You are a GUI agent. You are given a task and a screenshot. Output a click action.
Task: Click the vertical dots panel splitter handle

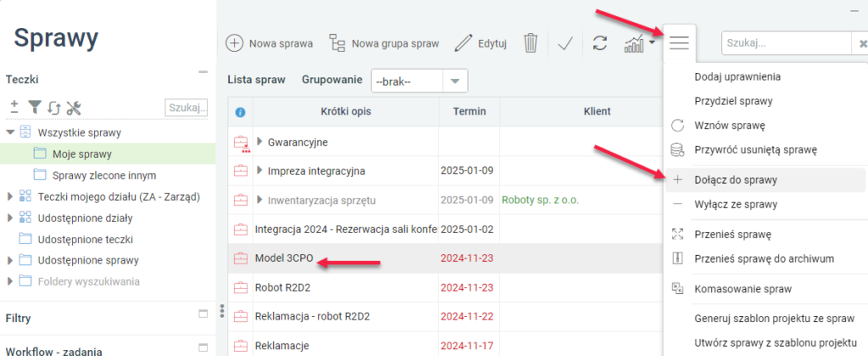[222, 311]
